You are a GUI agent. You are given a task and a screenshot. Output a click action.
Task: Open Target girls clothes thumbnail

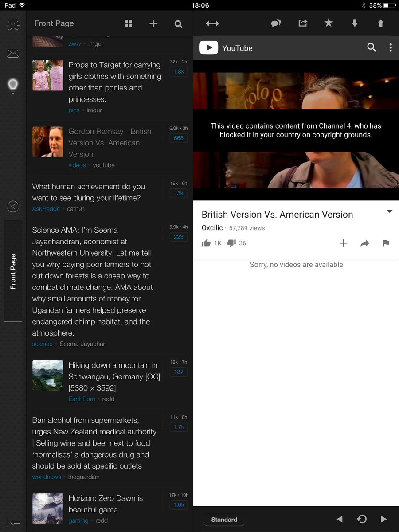click(47, 75)
